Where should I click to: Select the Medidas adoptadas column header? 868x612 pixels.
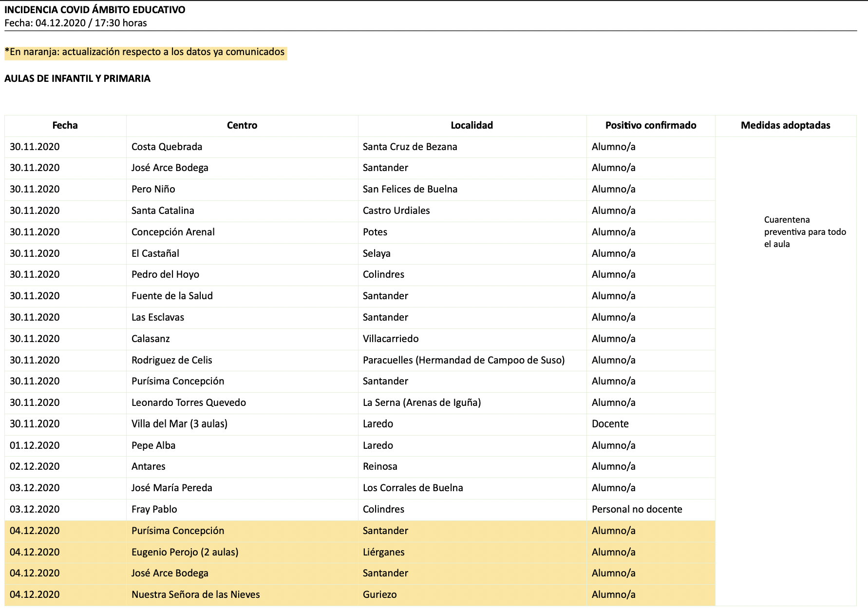[x=785, y=125]
